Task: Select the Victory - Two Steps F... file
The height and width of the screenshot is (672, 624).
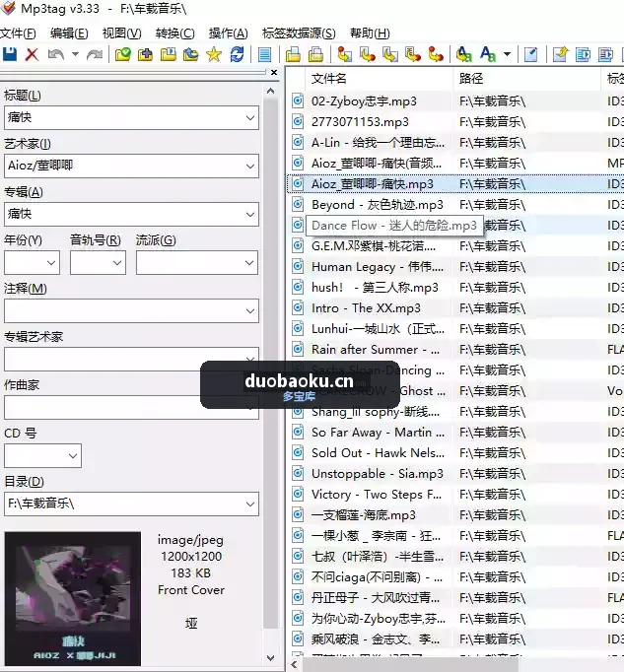Action: pyautogui.click(x=377, y=495)
